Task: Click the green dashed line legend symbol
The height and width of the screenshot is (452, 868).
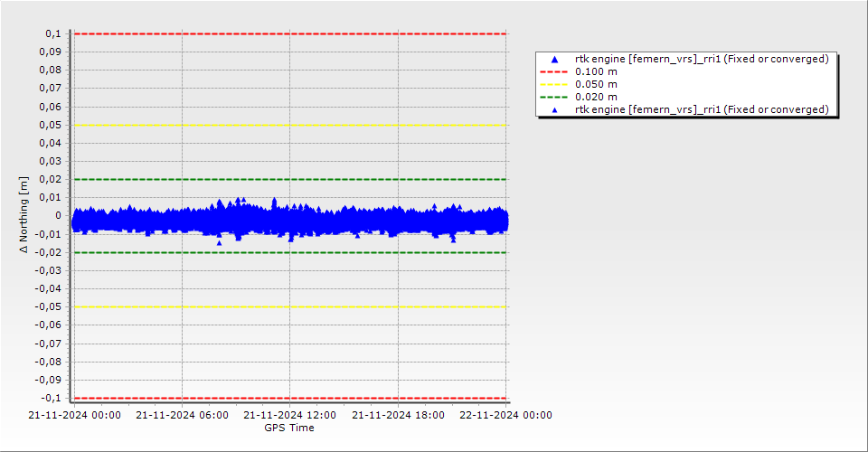Action: [555, 97]
